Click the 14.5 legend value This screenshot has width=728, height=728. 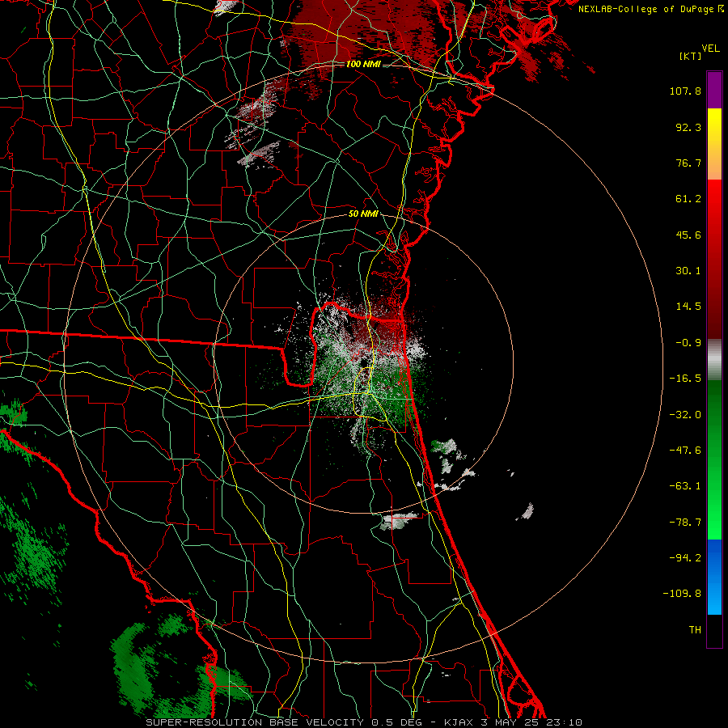[x=688, y=307]
